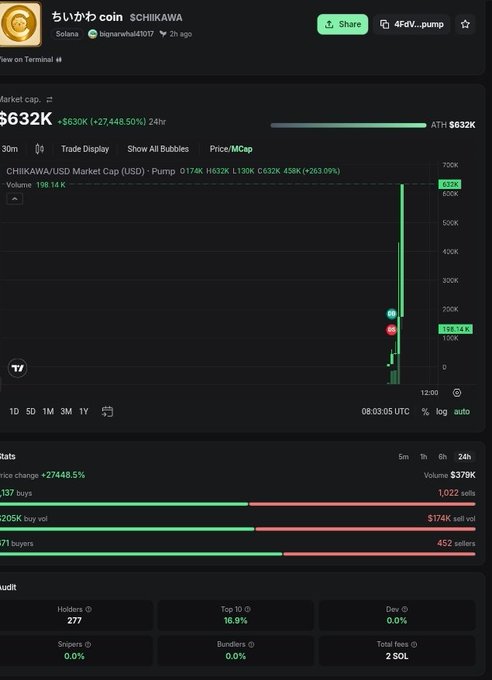The image size is (492, 680).
Task: Click the Bundlers info icon
Action: tap(251, 644)
